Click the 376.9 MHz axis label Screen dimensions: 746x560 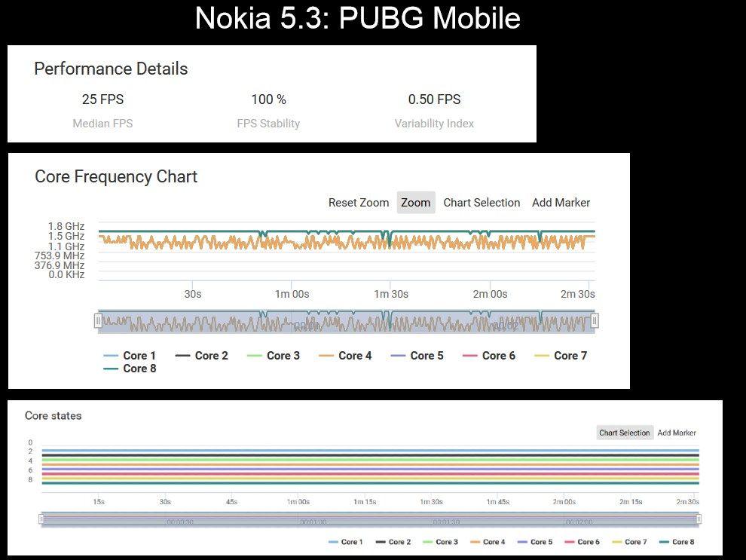click(x=60, y=265)
